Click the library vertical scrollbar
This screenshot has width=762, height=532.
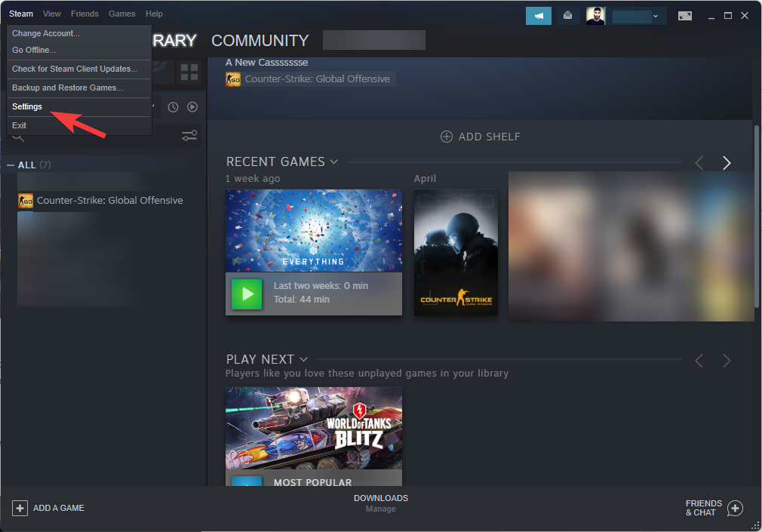coord(757,217)
